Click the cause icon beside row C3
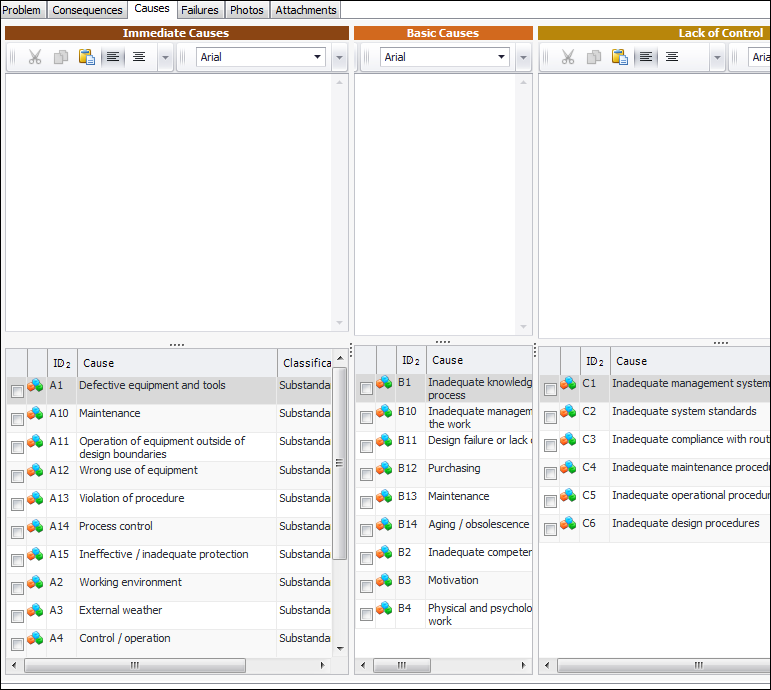The width and height of the screenshot is (771, 690). click(x=569, y=440)
